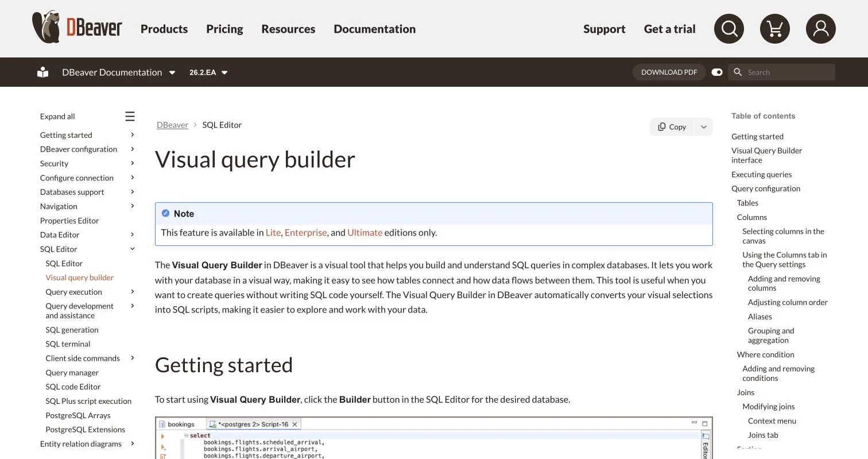Viewport: 868px width, 459px height.
Task: Jump to Visual Query Builder interface in contents
Action: (766, 155)
